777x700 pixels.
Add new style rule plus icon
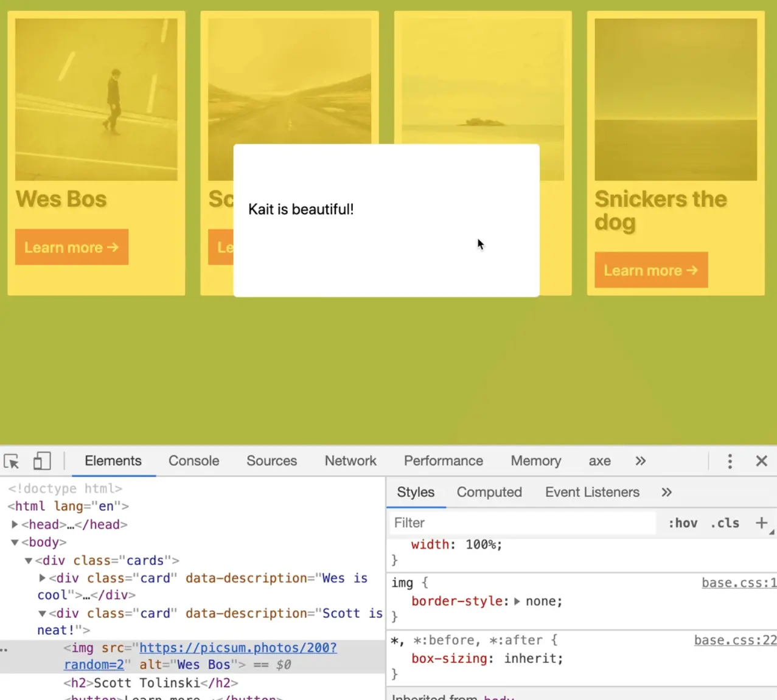(761, 523)
